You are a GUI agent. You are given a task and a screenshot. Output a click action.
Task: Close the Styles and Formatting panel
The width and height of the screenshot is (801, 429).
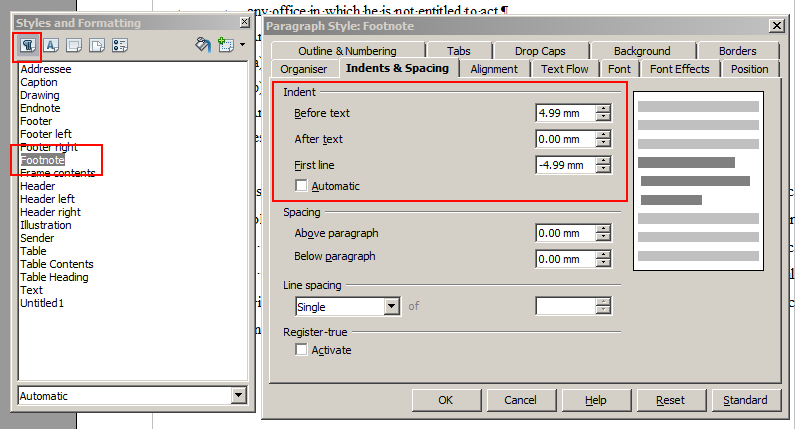(246, 22)
